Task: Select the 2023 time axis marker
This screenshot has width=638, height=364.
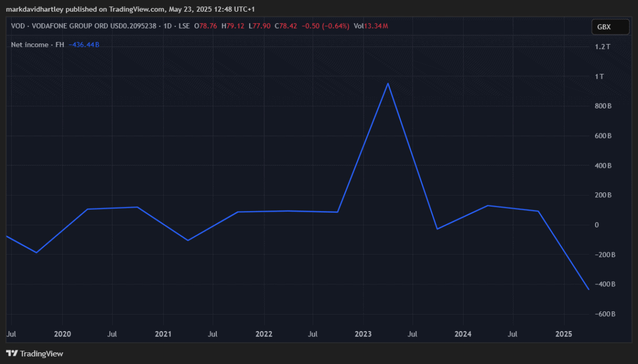Action: (x=363, y=334)
